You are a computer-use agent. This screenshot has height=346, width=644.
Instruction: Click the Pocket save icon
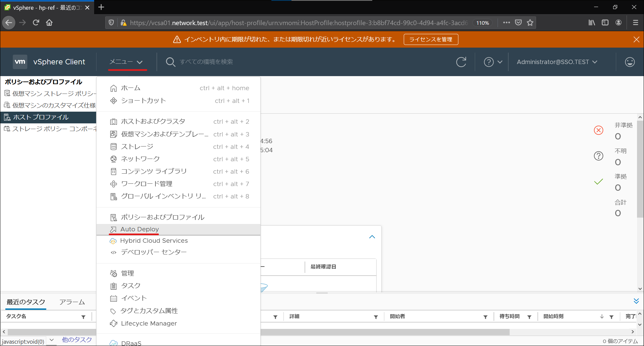click(x=518, y=22)
